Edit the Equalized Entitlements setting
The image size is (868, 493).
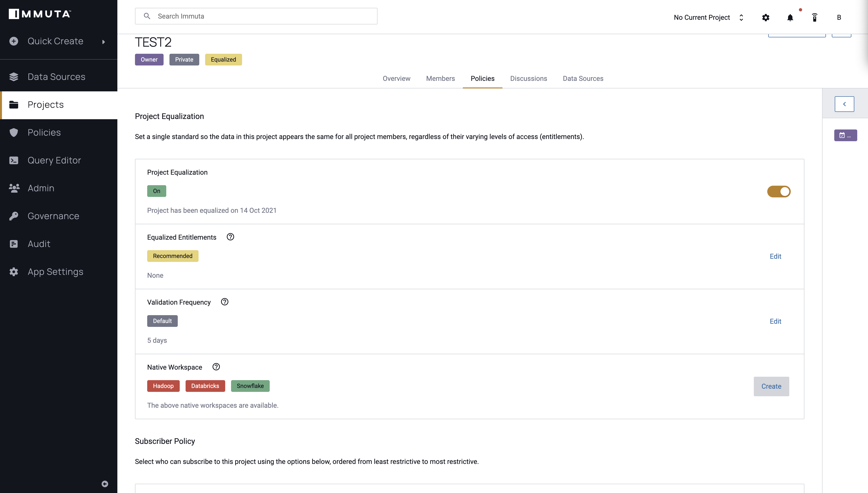click(x=775, y=256)
